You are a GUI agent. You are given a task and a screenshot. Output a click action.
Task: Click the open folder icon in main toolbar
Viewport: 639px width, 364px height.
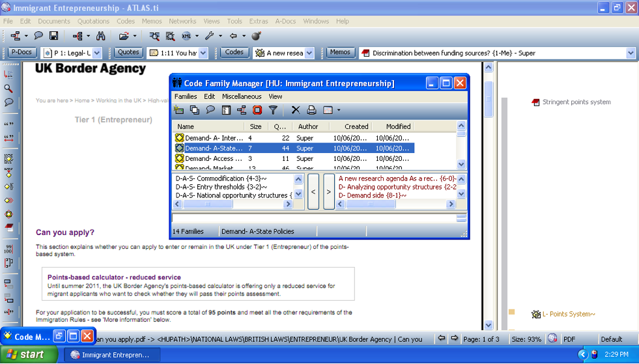(x=124, y=36)
